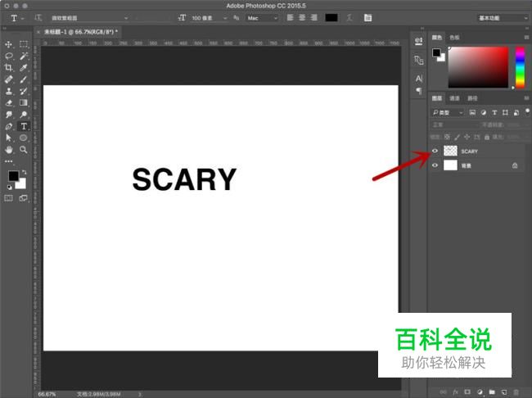Select the Brush tool
This screenshot has width=532, height=398.
coord(24,79)
